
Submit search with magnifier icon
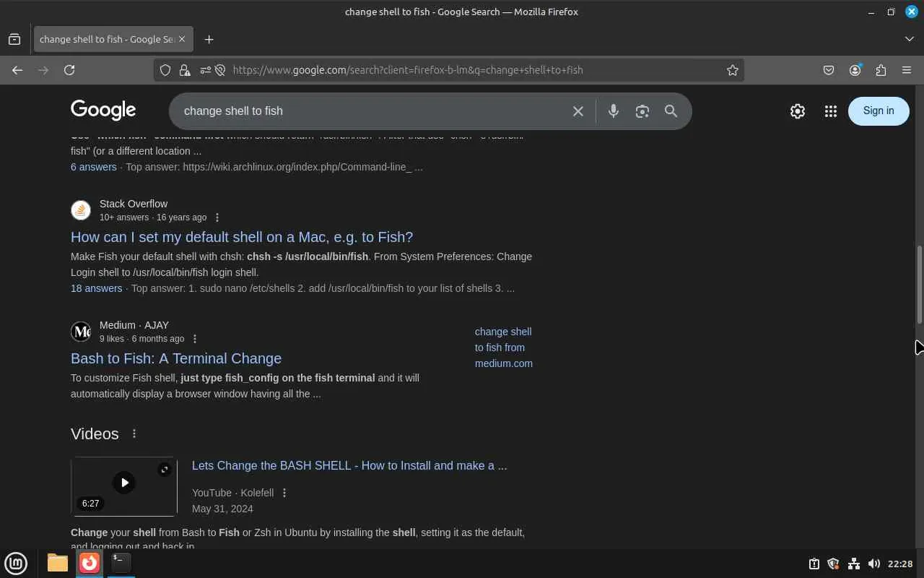[x=671, y=111]
